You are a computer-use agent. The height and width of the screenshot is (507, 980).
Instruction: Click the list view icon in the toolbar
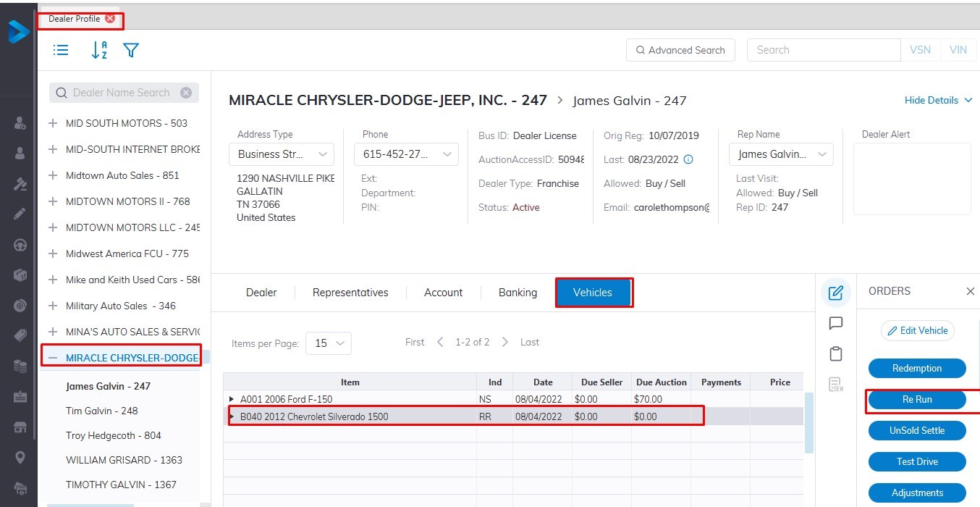coord(62,50)
